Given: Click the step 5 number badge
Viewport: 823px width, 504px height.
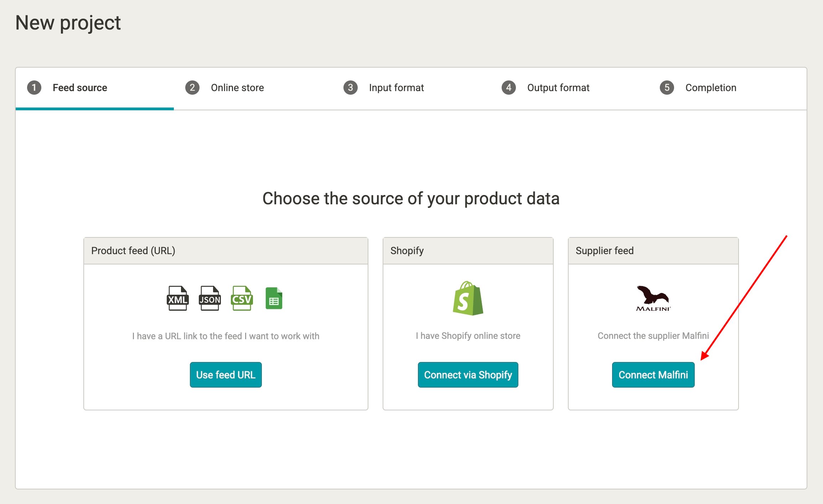Looking at the screenshot, I should point(667,88).
